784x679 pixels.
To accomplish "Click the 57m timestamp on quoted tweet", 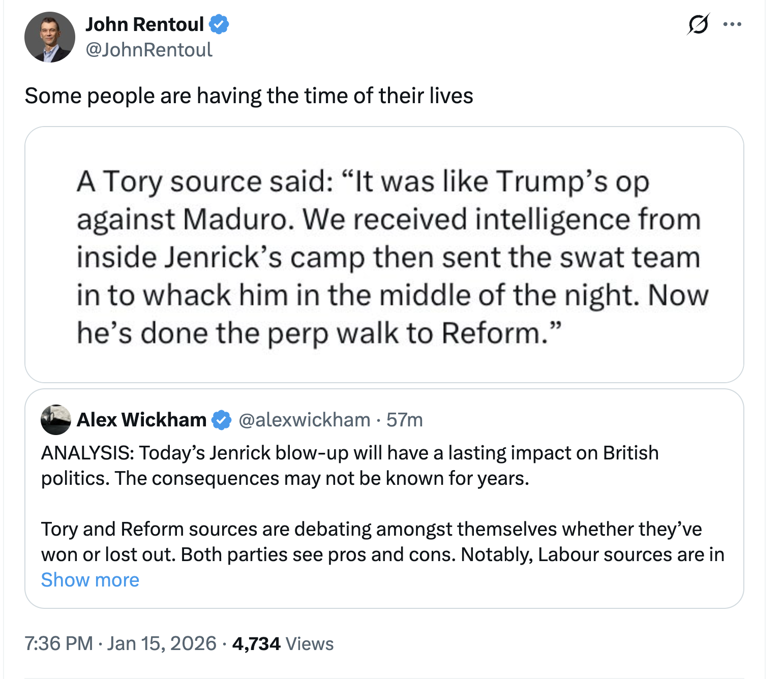I will [405, 420].
